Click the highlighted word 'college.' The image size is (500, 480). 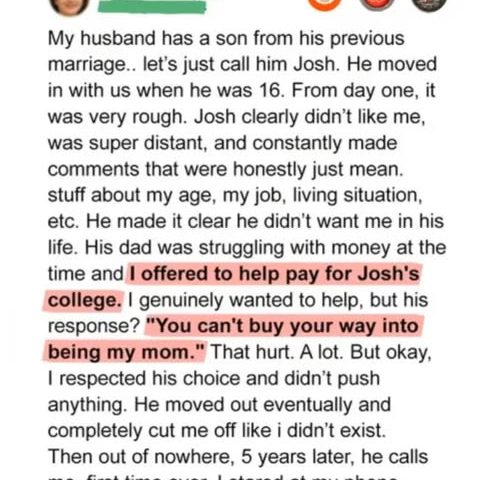pyautogui.click(x=84, y=300)
